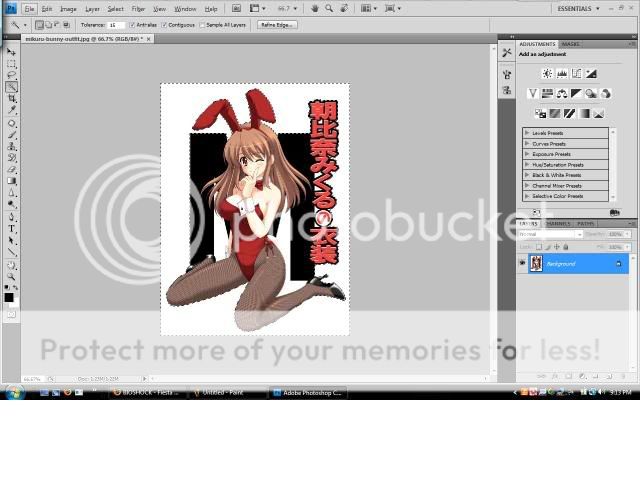Select the Lasso tool

point(11,75)
